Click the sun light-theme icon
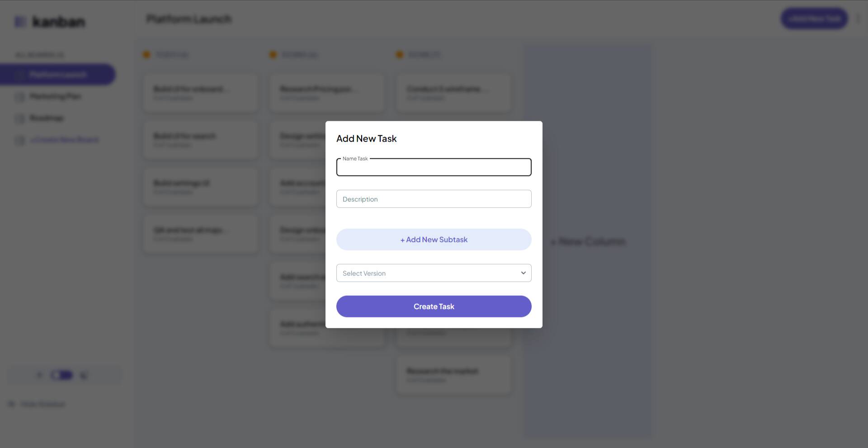Image resolution: width=868 pixels, height=448 pixels. pyautogui.click(x=40, y=375)
